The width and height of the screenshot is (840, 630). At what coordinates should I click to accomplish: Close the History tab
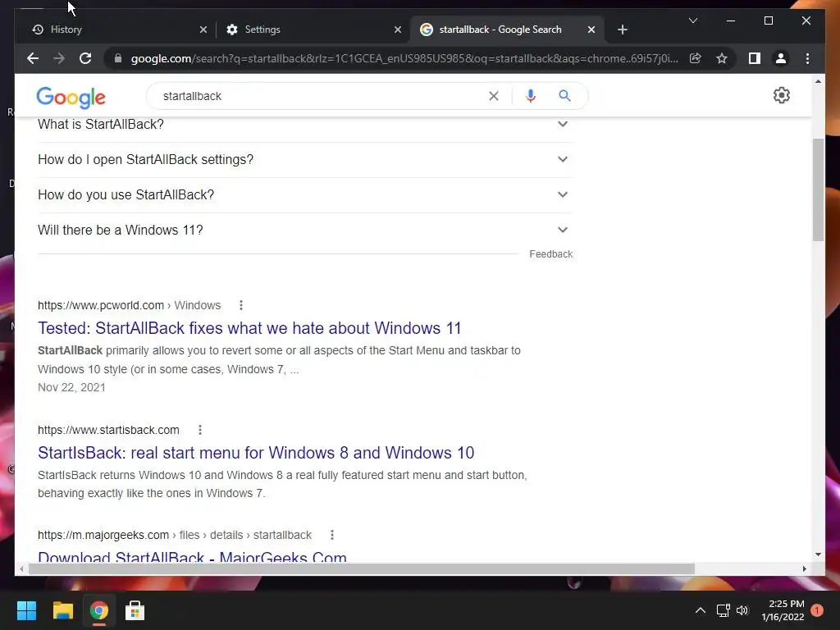[203, 30]
